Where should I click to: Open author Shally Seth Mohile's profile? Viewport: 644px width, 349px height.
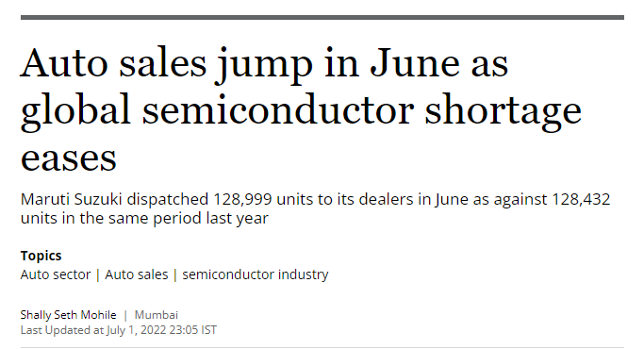[x=68, y=315]
